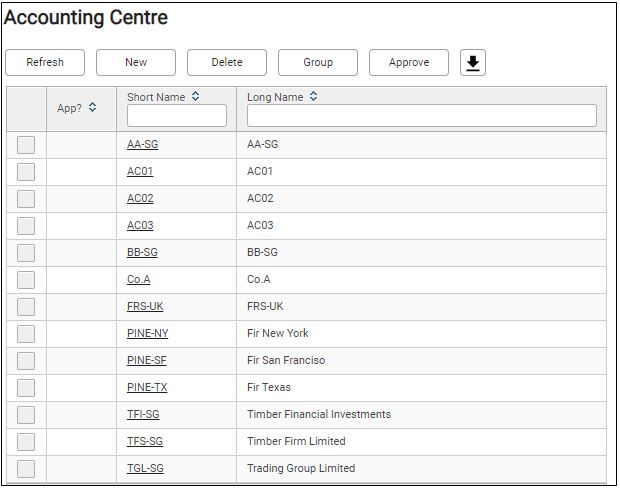620x489 pixels.
Task: Check the box for AA-SG row
Action: pos(26,145)
